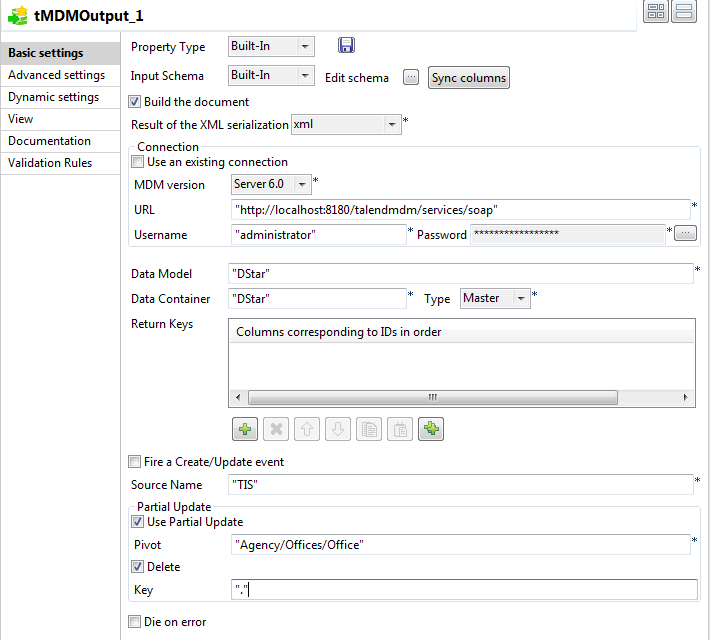
Task: Add a row to Return Keys table
Action: [x=245, y=429]
